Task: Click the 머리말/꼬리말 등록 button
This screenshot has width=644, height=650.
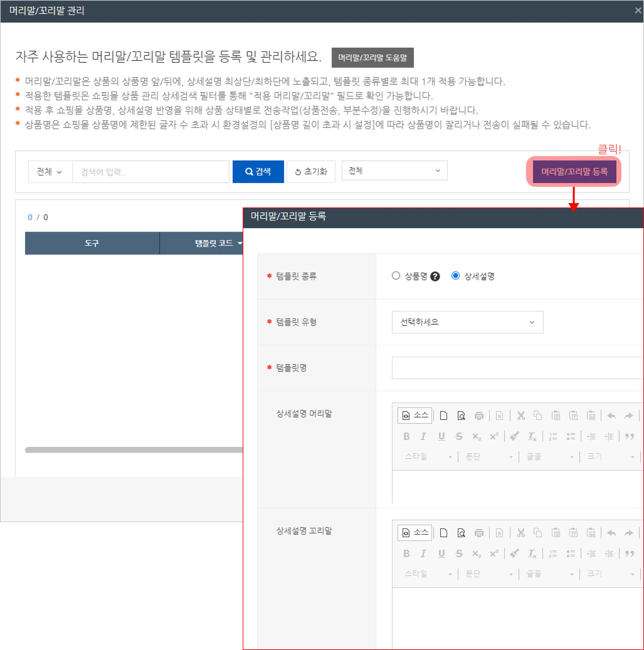Action: 574,172
